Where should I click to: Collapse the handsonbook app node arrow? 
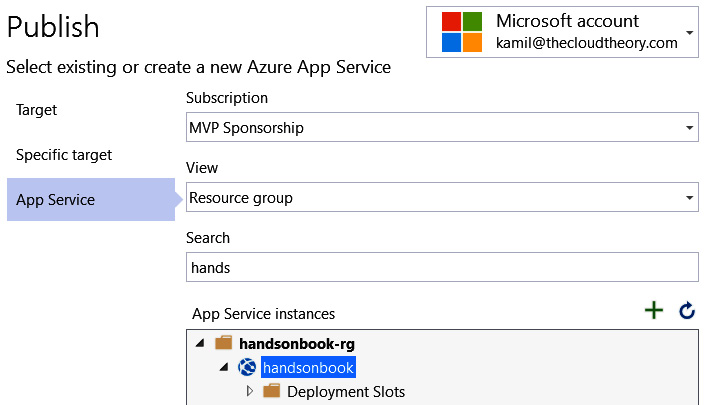tap(224, 367)
